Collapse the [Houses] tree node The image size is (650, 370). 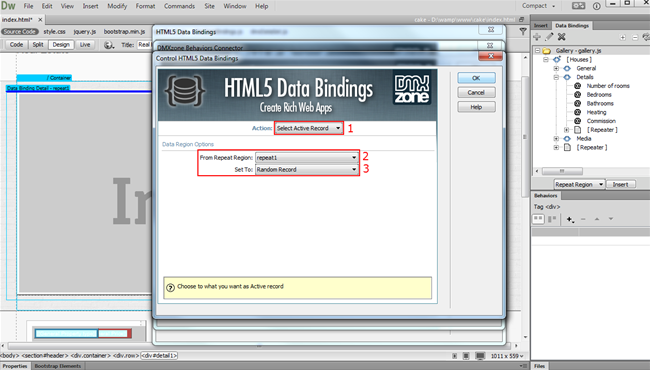point(546,60)
